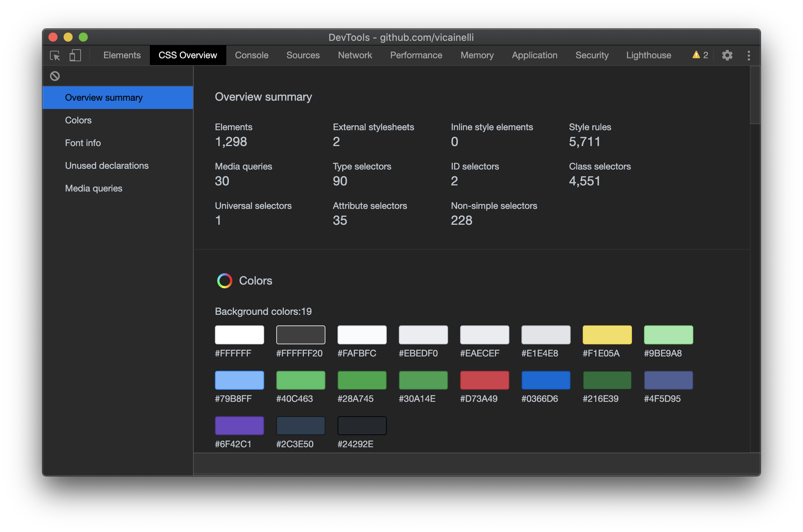The width and height of the screenshot is (803, 532).
Task: Click the color wheel icon next to Colors
Action: click(x=225, y=281)
